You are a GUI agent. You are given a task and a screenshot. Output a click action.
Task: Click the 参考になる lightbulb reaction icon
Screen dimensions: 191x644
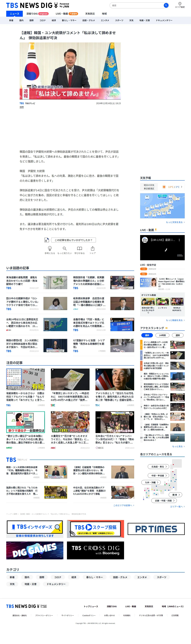click(x=50, y=248)
